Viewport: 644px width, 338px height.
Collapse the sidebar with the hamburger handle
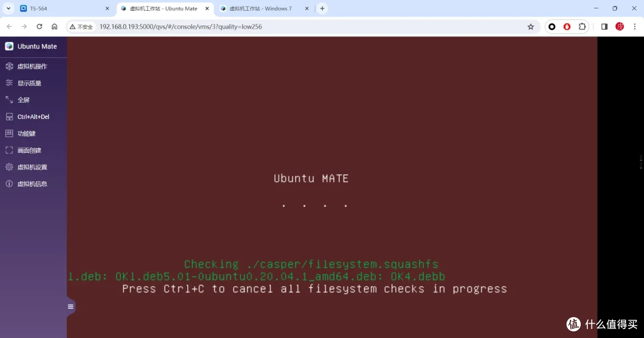[70, 307]
